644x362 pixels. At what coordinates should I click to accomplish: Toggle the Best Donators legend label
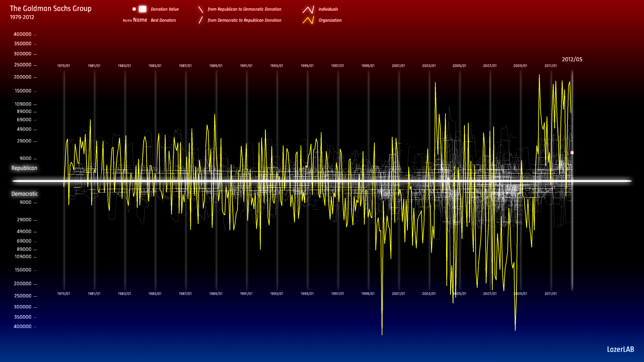[x=163, y=20]
